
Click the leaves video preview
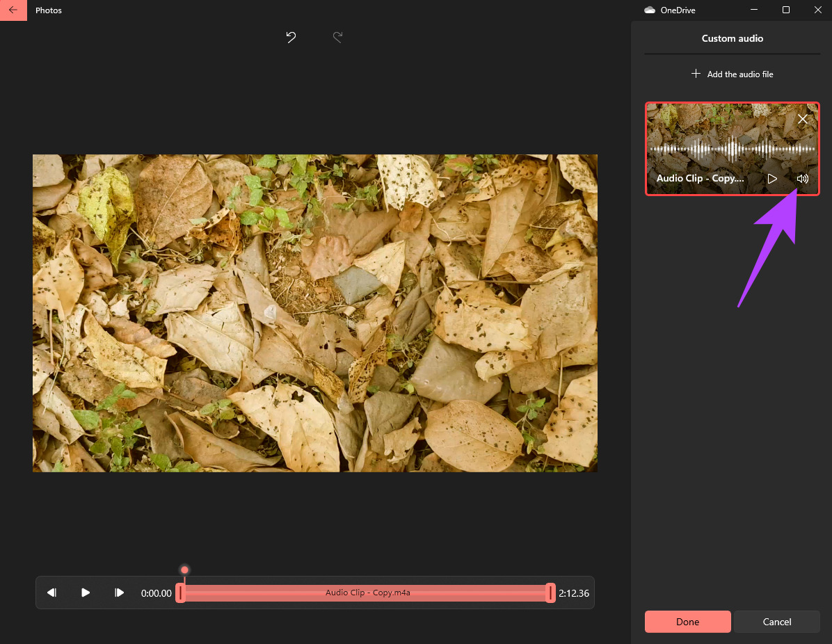(x=314, y=313)
